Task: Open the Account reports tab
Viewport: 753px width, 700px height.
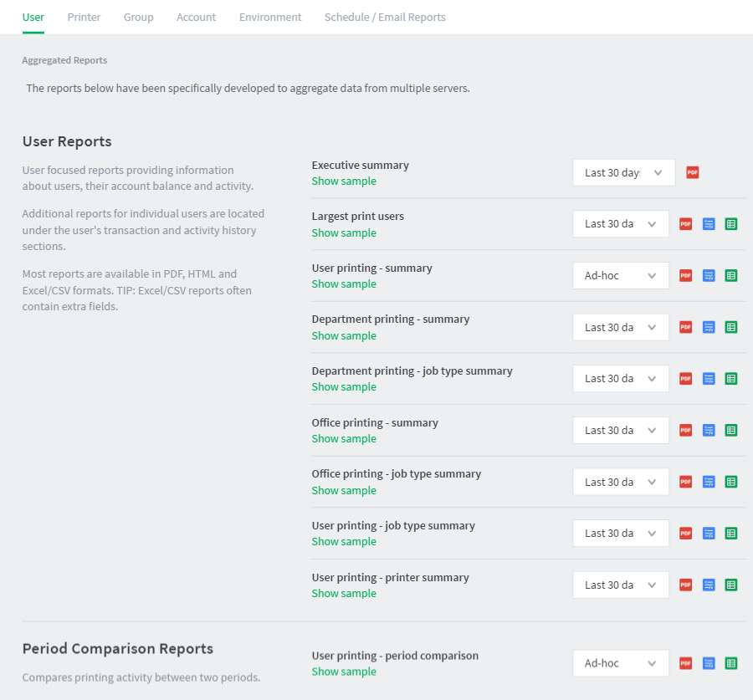Action: [197, 18]
